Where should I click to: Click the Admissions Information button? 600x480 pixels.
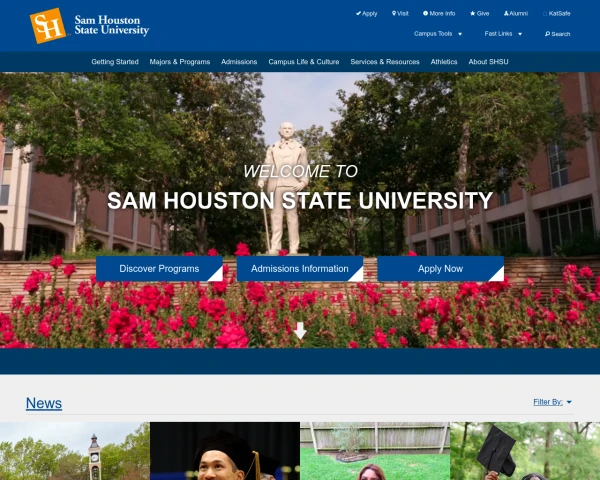click(x=300, y=269)
